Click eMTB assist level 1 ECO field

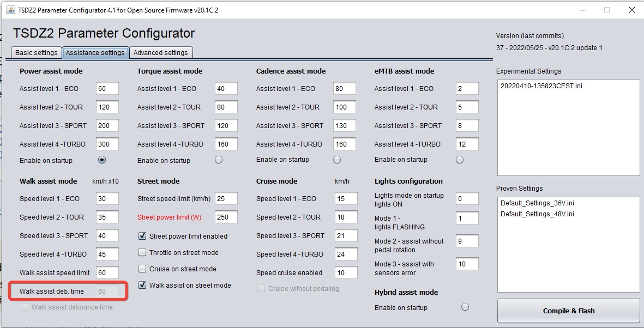[467, 88]
